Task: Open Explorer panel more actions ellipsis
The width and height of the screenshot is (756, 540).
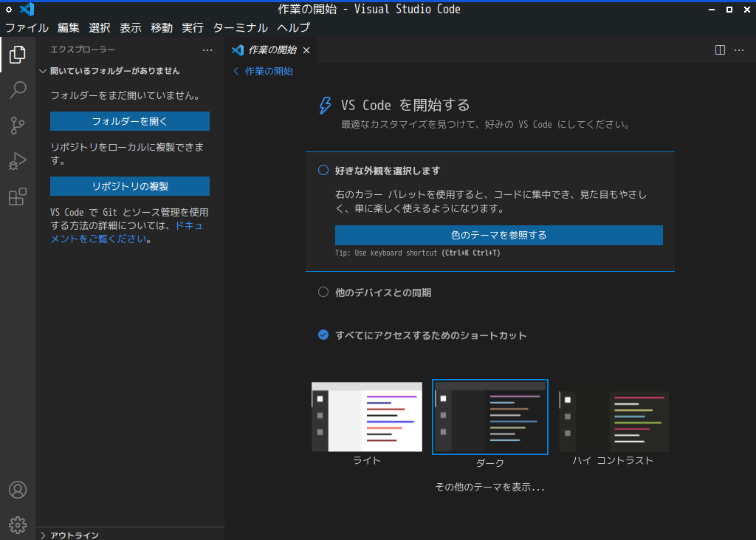Action: pos(207,50)
